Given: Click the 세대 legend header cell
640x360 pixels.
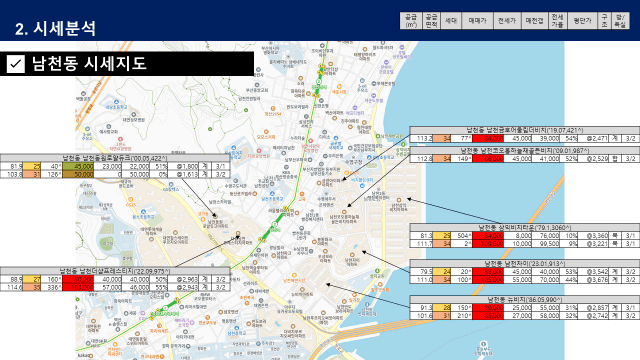Looking at the screenshot, I should pyautogui.click(x=451, y=20).
